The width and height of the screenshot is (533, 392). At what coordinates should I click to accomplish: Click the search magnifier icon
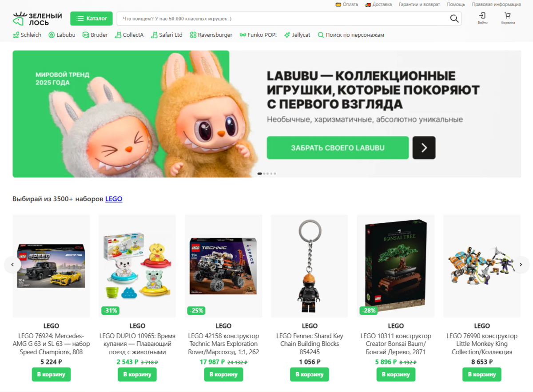(454, 19)
